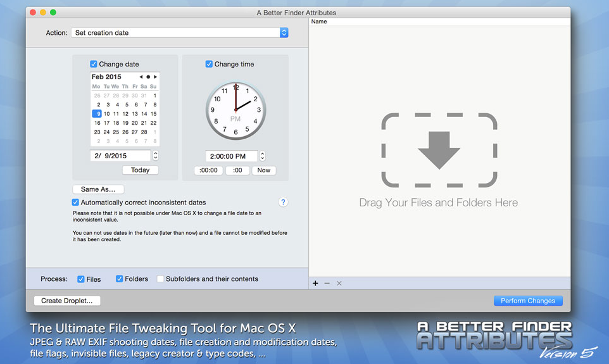Click the Now button
This screenshot has width=609, height=364.
point(264,170)
